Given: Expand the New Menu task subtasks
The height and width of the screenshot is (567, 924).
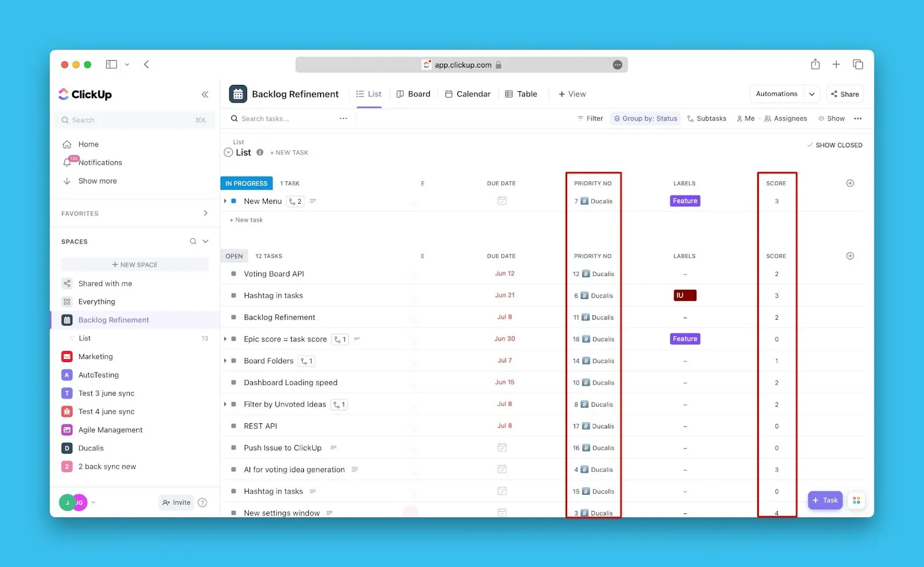Looking at the screenshot, I should point(225,201).
